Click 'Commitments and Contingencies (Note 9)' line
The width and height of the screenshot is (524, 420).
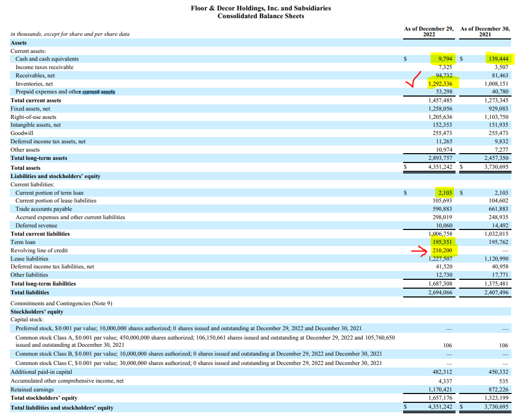click(61, 303)
